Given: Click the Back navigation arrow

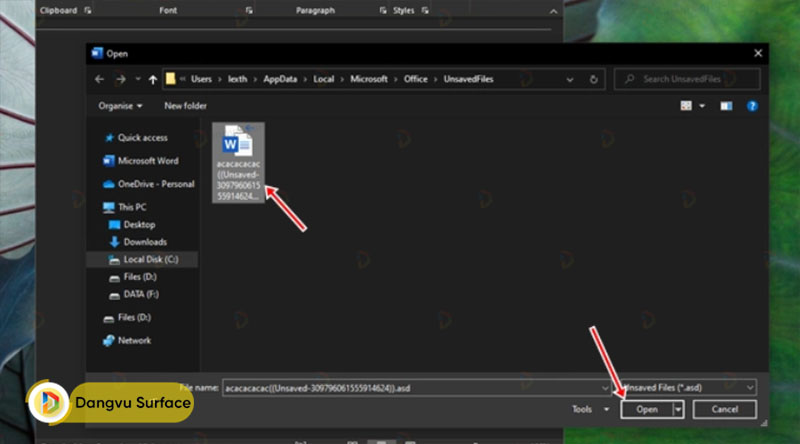Looking at the screenshot, I should (x=99, y=79).
